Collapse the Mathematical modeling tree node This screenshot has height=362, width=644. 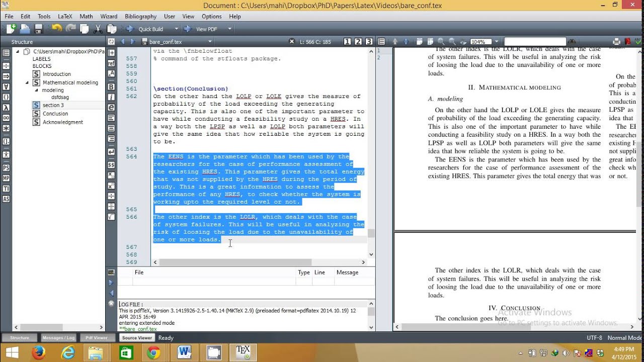tap(27, 82)
